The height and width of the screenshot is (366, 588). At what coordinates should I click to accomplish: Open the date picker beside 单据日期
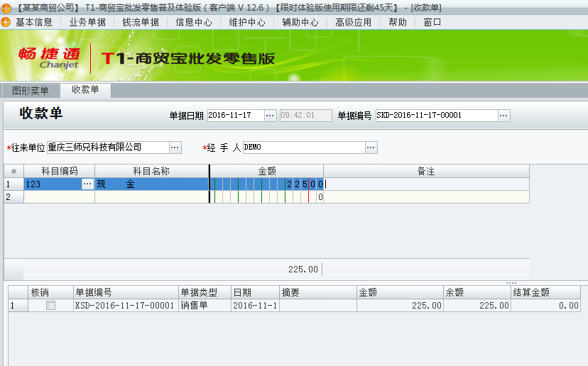click(270, 116)
